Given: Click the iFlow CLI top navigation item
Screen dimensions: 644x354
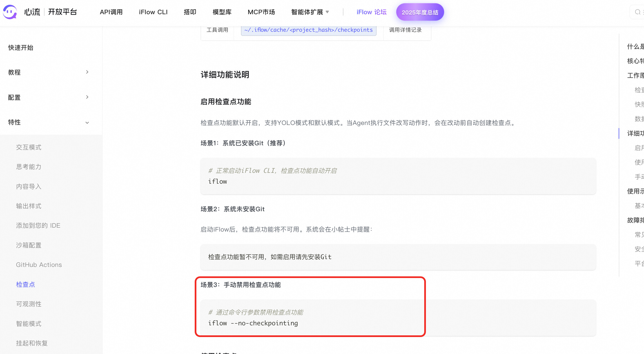Looking at the screenshot, I should pos(153,12).
